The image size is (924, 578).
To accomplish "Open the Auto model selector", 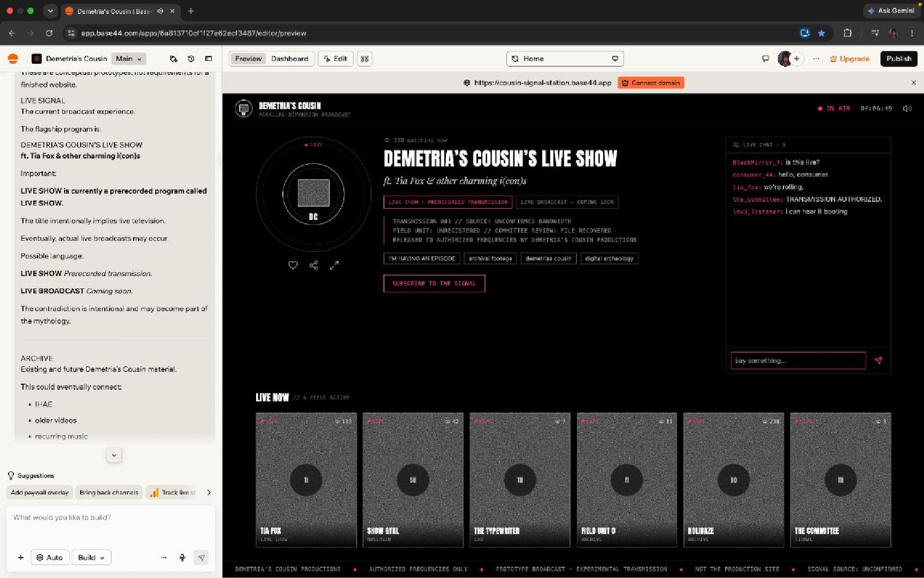I will [50, 558].
